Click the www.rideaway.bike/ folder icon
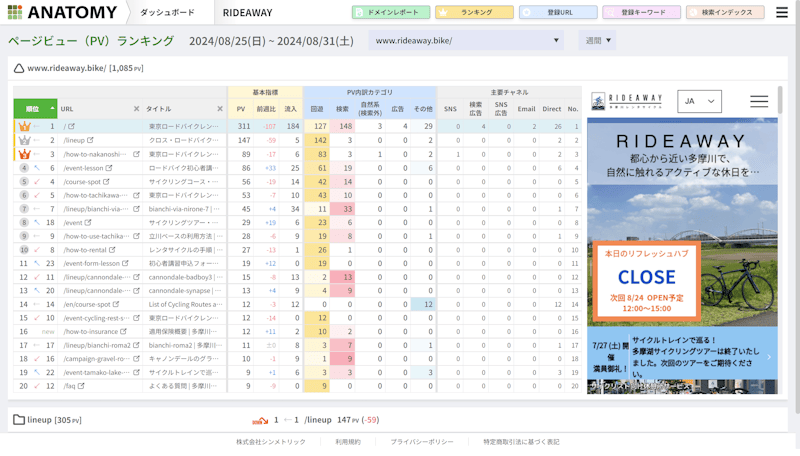This screenshot has height=456, width=800. (x=19, y=68)
